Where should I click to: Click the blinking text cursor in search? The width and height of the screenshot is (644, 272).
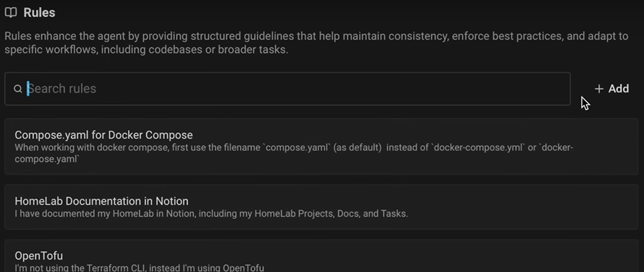pos(28,89)
